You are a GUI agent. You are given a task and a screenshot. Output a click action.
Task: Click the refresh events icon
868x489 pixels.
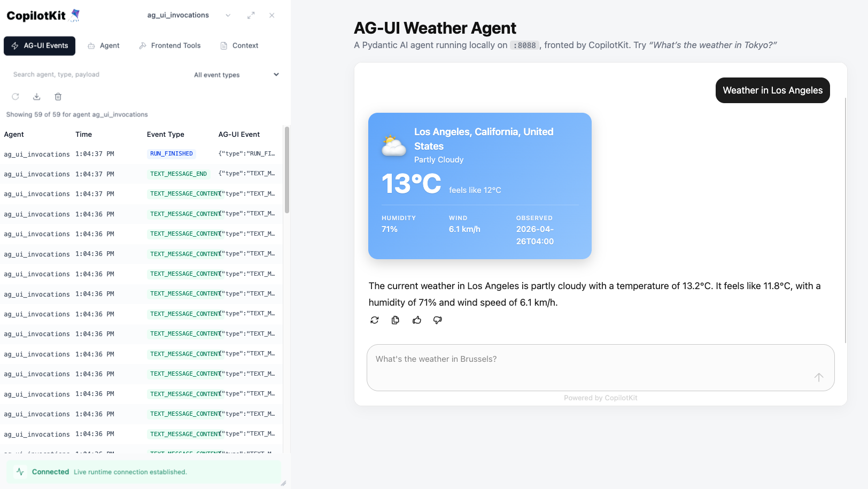(x=15, y=97)
